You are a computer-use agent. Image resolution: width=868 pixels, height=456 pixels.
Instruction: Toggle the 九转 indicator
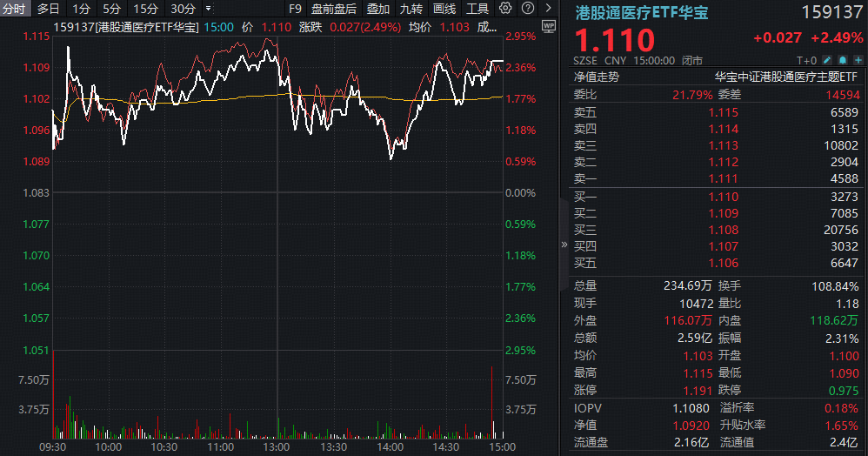click(x=411, y=9)
